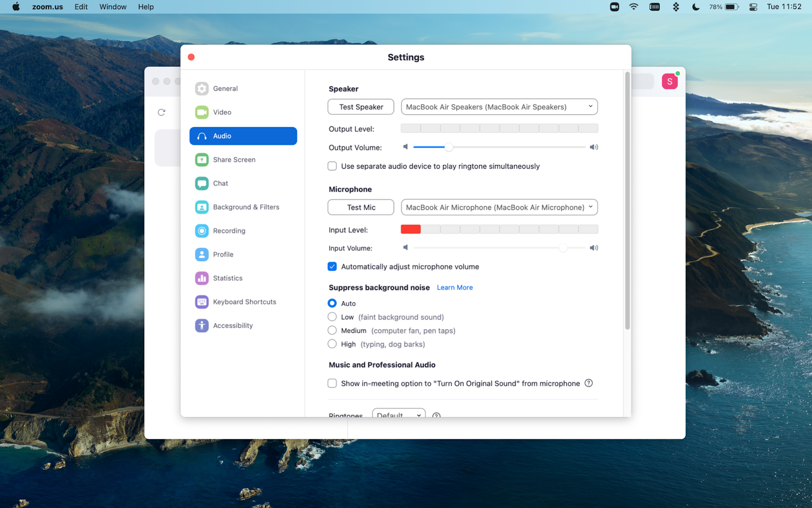
Task: Close the Settings window
Action: [x=191, y=57]
